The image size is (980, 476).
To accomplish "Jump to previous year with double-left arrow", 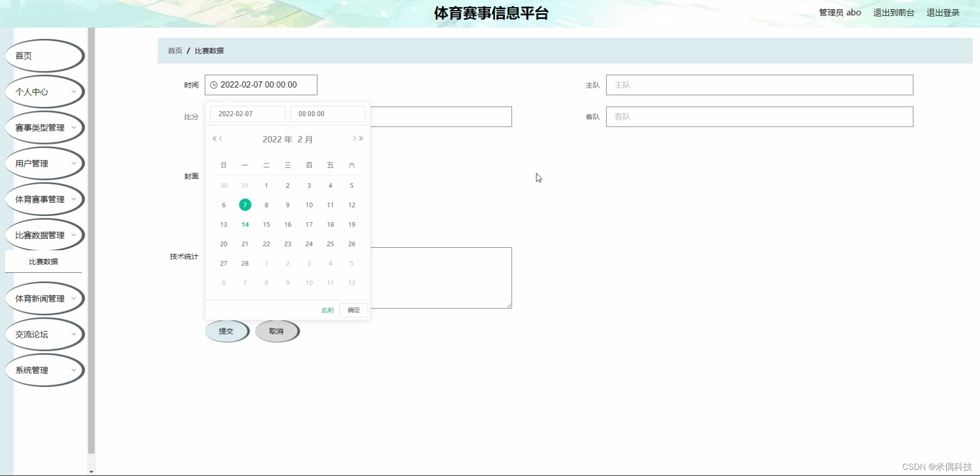I will coord(214,138).
